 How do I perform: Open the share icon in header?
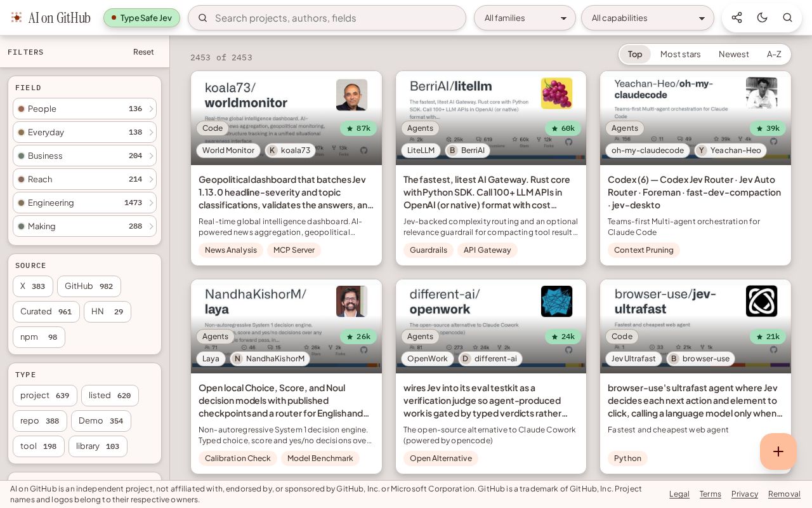tap(737, 18)
